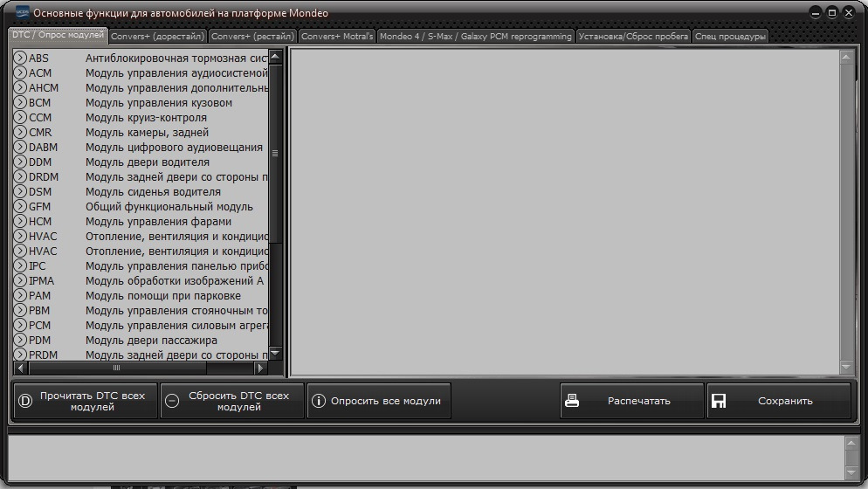
Task: Click the arrow icon beside IPMA module
Action: (x=20, y=280)
